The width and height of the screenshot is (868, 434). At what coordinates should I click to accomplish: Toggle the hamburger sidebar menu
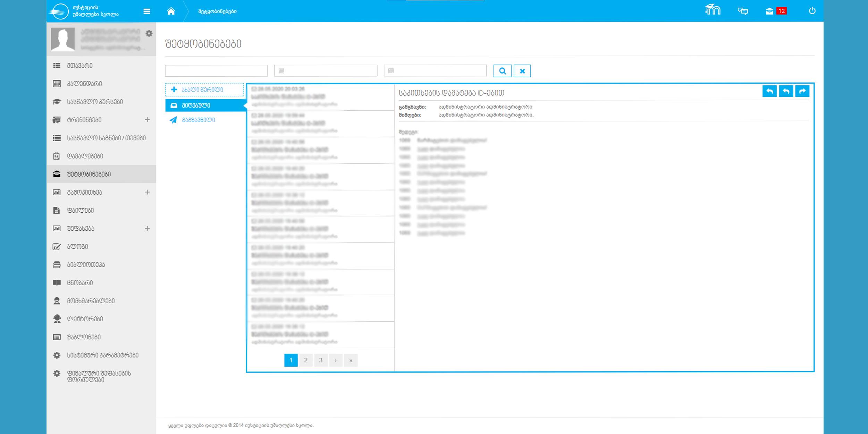coord(147,11)
